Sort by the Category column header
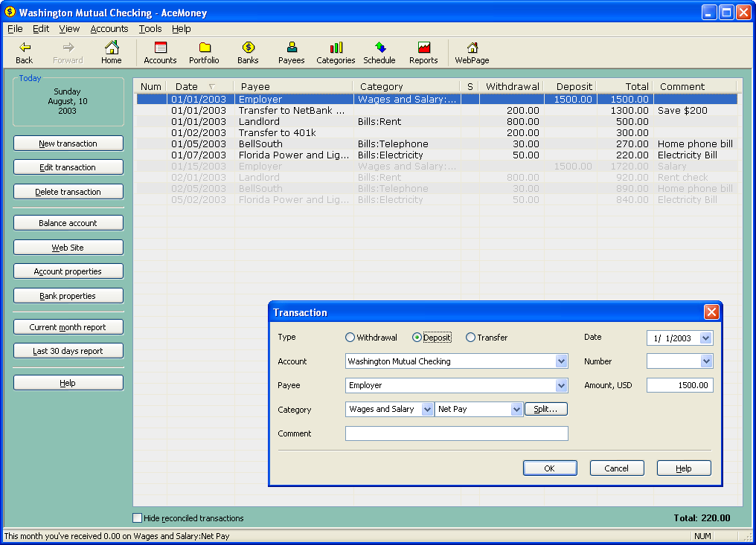This screenshot has height=545, width=756. (406, 86)
